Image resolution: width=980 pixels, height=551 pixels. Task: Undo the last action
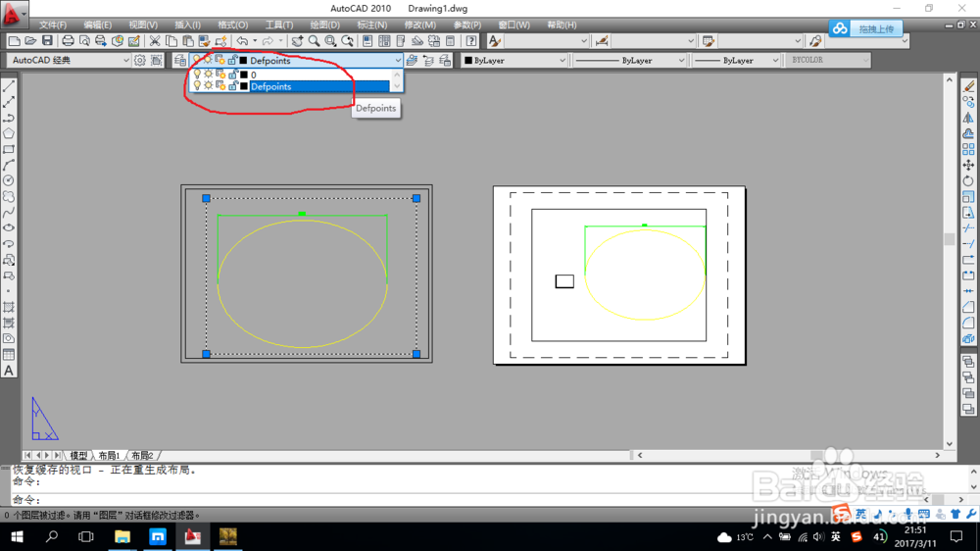pos(242,41)
